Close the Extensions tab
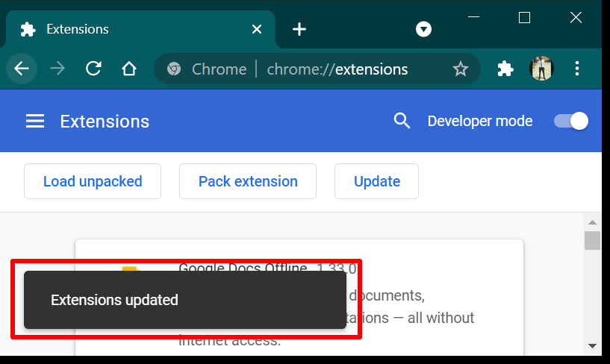Screen dimensions: 610x364 pyautogui.click(x=257, y=29)
